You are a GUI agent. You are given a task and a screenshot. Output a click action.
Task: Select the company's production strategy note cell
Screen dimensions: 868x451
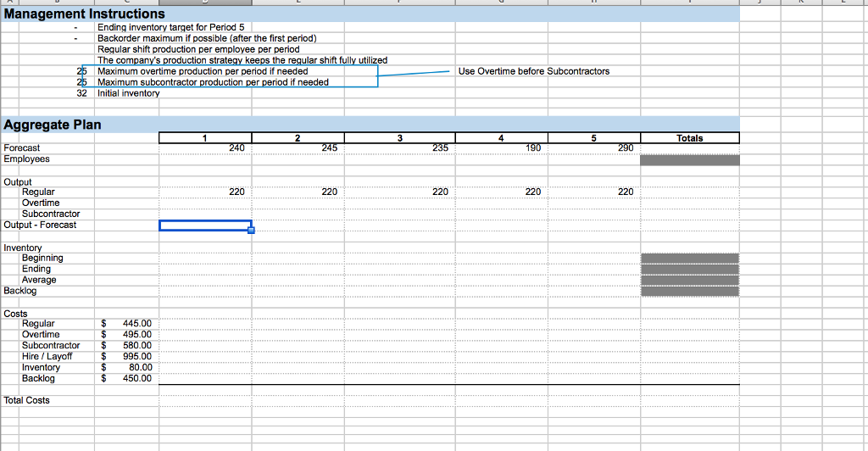(242, 60)
